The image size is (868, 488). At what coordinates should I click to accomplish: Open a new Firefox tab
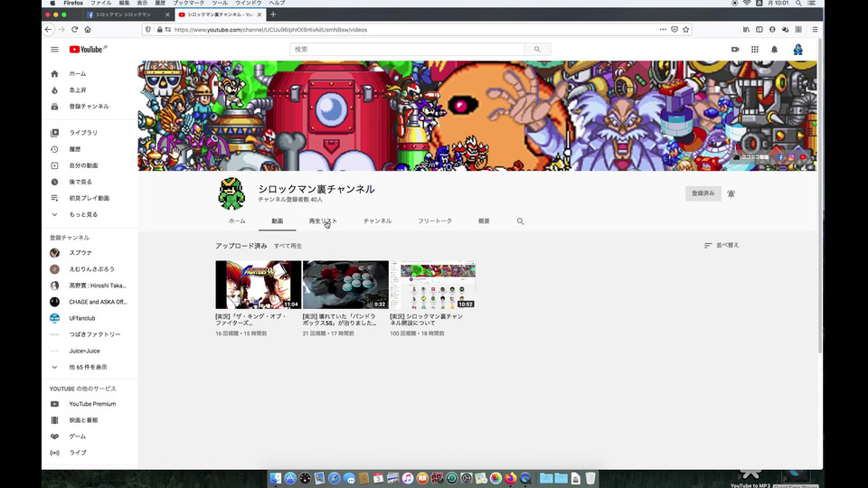coord(273,14)
